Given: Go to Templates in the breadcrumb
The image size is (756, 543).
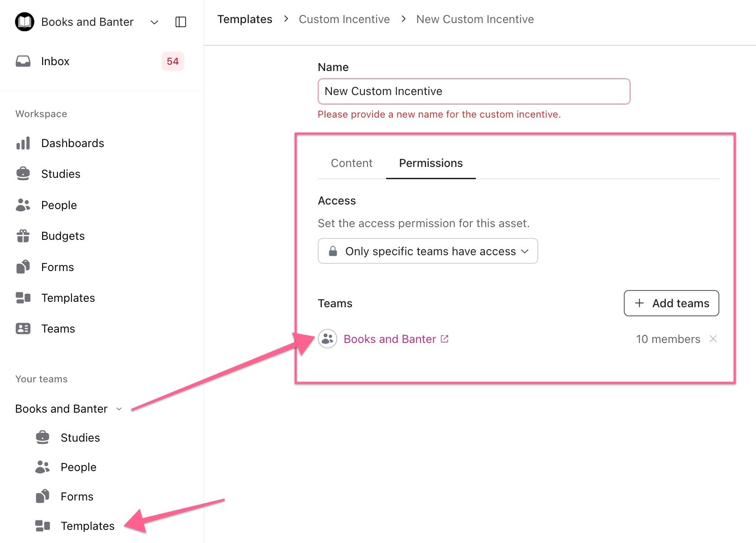Looking at the screenshot, I should tap(244, 19).
